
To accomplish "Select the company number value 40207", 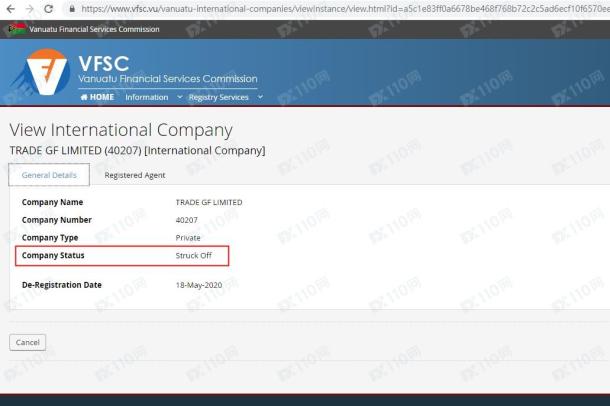I will [x=187, y=220].
